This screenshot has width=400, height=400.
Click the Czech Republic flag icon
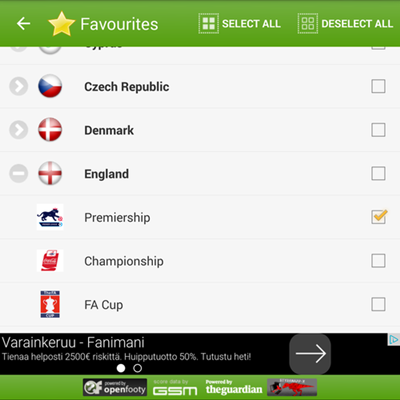coord(50,86)
